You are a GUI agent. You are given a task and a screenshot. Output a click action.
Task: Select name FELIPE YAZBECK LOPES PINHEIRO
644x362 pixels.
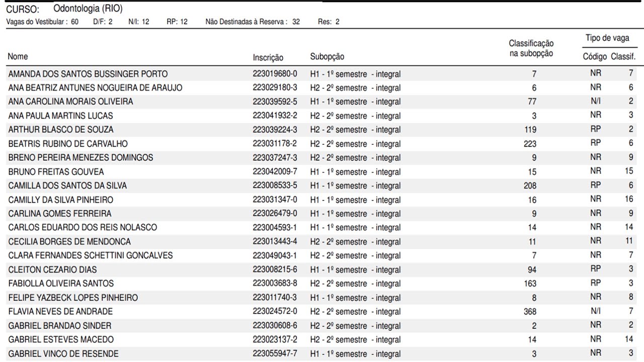(x=73, y=298)
